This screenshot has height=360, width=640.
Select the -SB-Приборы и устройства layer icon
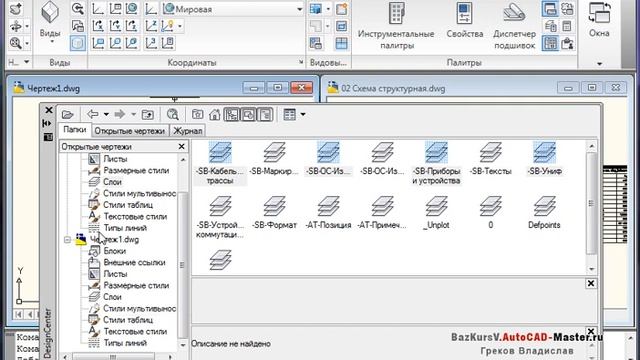436,152
